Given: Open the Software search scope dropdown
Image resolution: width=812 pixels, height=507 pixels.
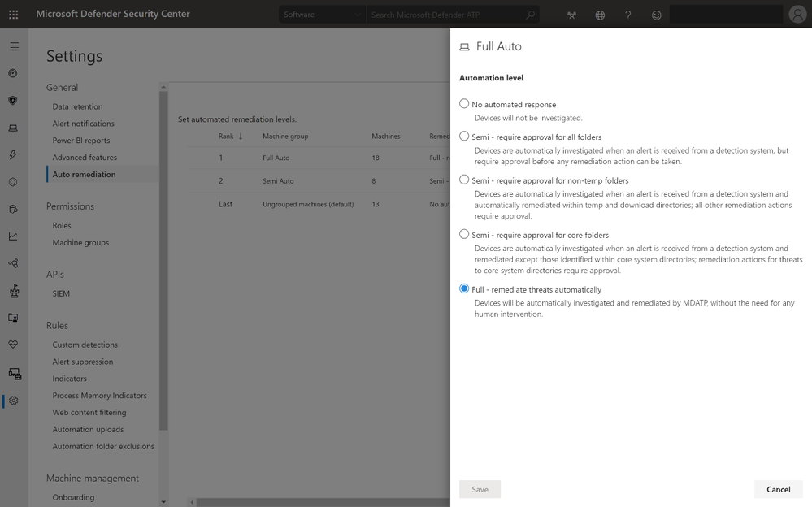Looking at the screenshot, I should 322,15.
